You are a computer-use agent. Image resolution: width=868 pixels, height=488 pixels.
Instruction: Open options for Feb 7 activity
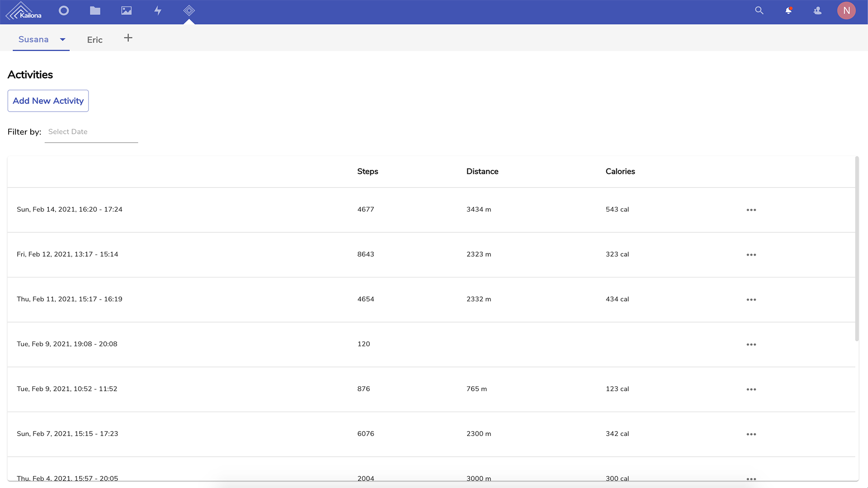[751, 434]
